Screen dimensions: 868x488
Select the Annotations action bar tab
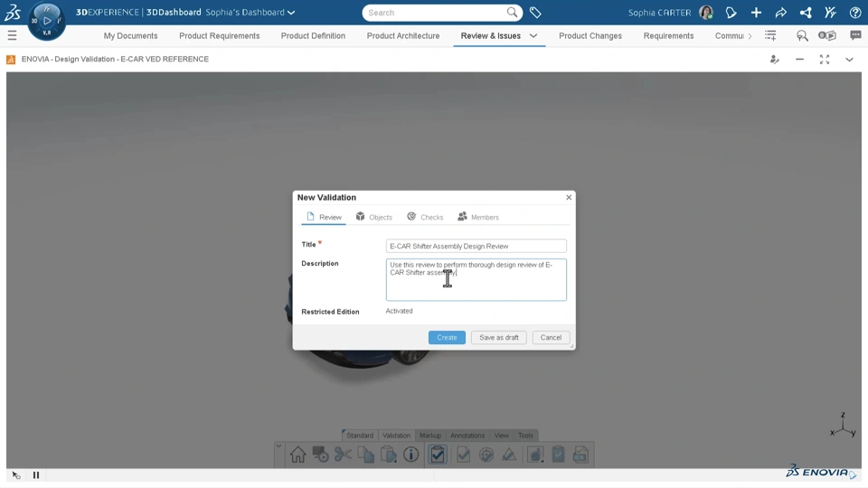coord(467,436)
